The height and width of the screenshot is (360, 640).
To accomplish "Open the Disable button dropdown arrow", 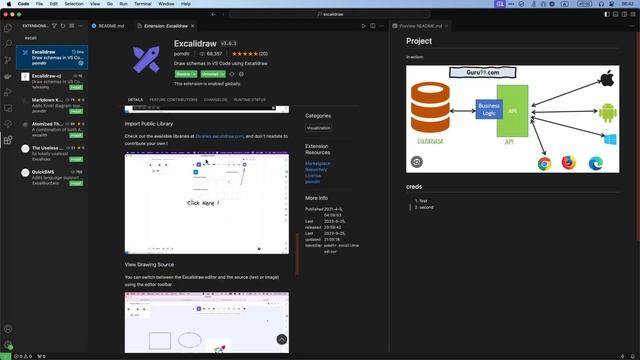I will (x=194, y=74).
